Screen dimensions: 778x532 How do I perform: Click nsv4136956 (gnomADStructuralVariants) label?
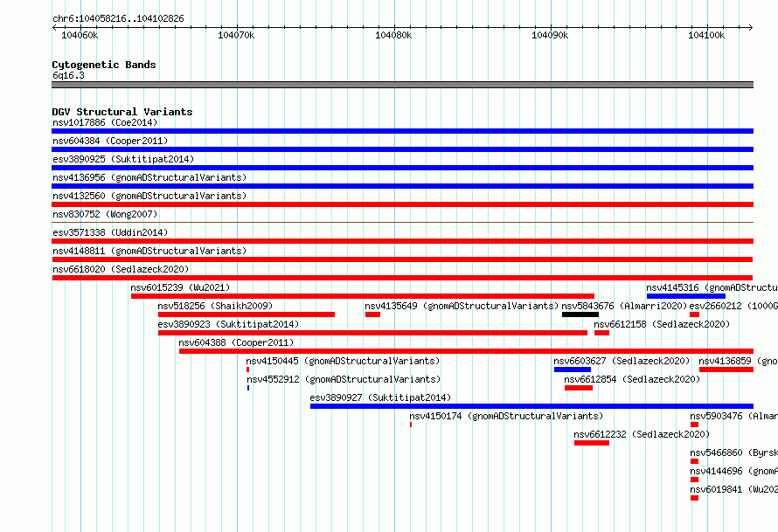coord(149,177)
